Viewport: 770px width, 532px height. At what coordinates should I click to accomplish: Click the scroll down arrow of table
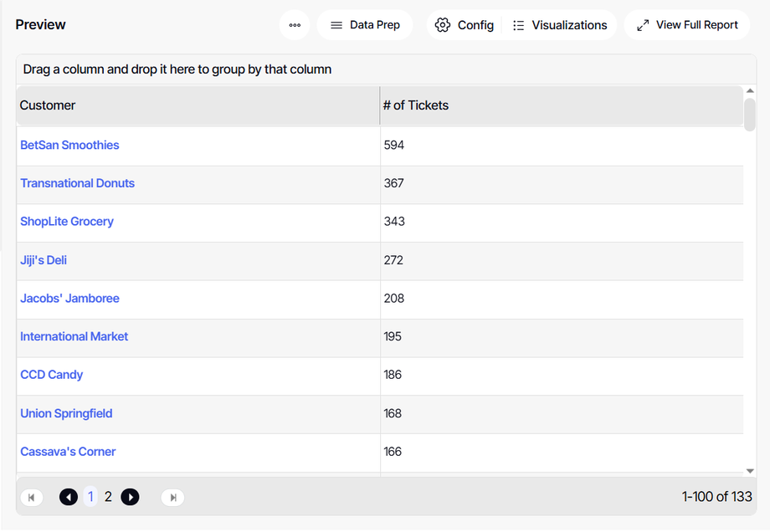coord(750,472)
